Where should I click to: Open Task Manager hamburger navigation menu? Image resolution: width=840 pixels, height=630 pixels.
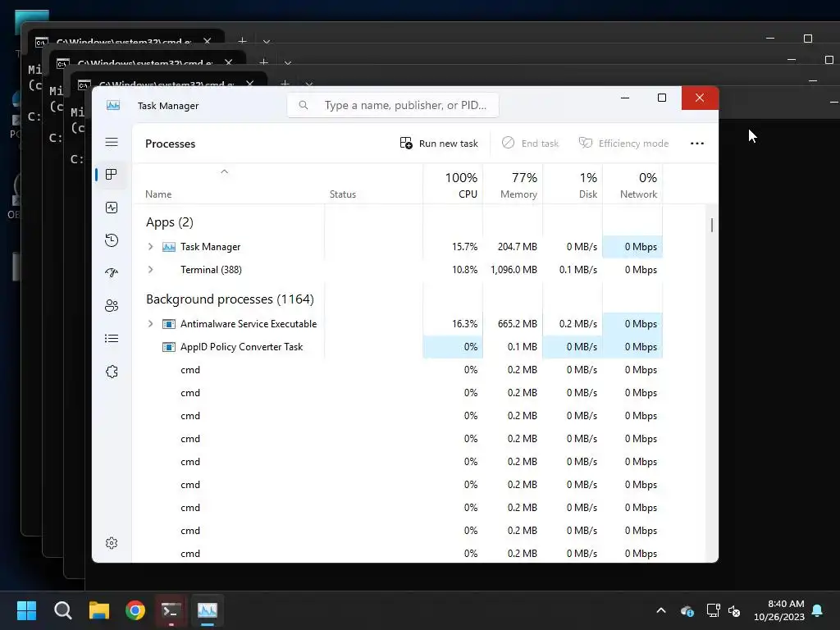tap(112, 142)
